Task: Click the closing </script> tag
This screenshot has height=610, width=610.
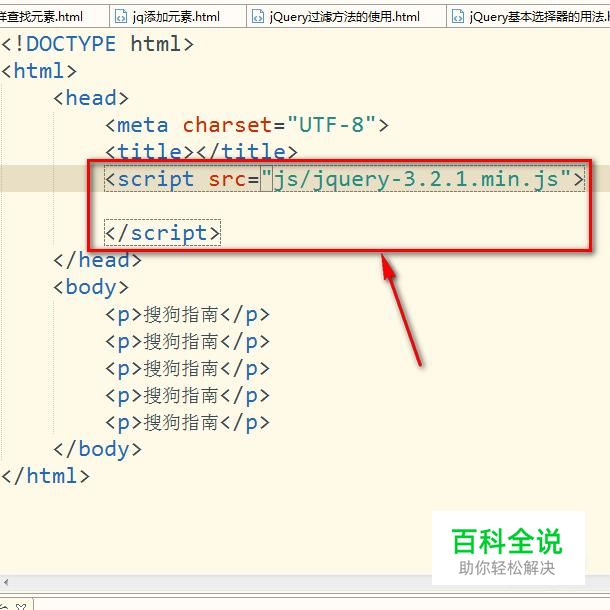Action: (x=163, y=233)
